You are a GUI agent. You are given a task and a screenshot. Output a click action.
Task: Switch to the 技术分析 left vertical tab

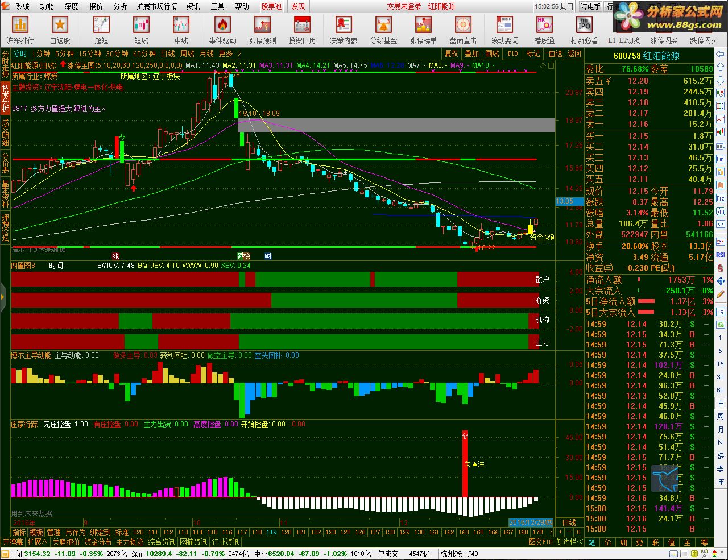(x=5, y=98)
